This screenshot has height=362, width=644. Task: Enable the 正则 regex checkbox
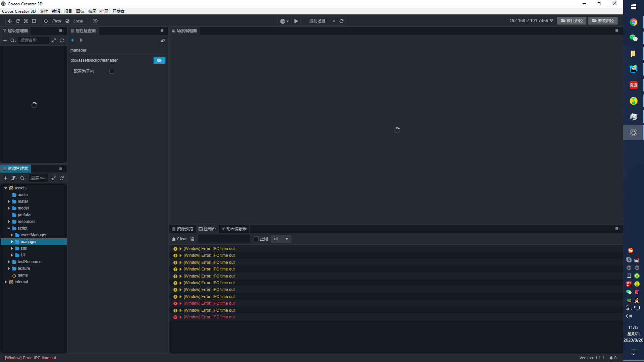click(x=256, y=239)
